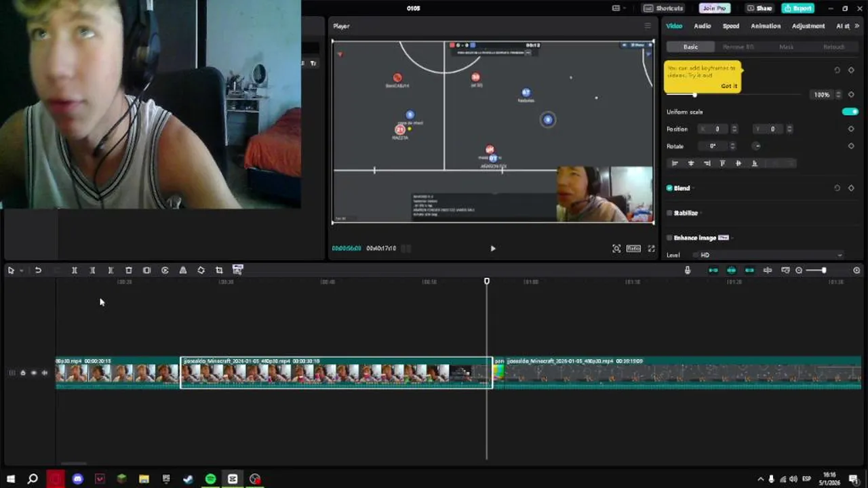Click the marker icon beside the trash

click(146, 270)
